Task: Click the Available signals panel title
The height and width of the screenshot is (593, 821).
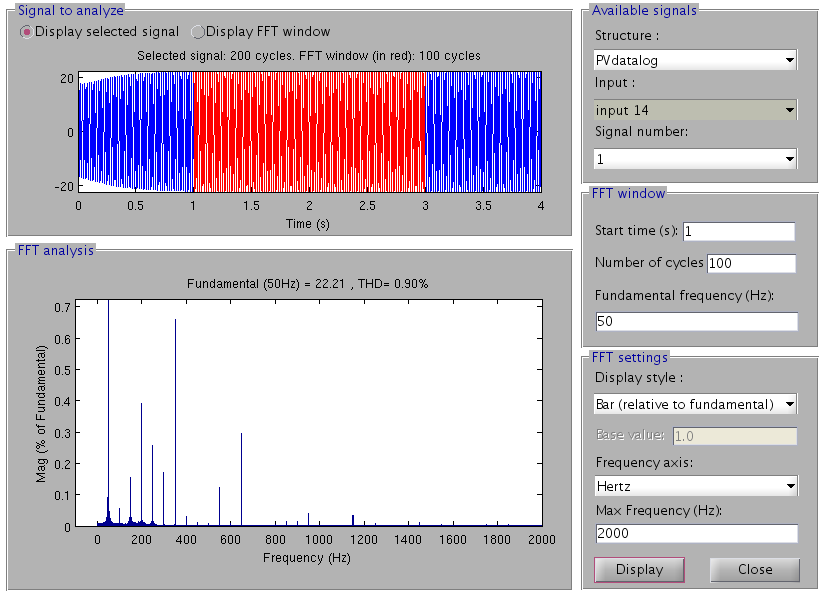Action: tap(644, 10)
